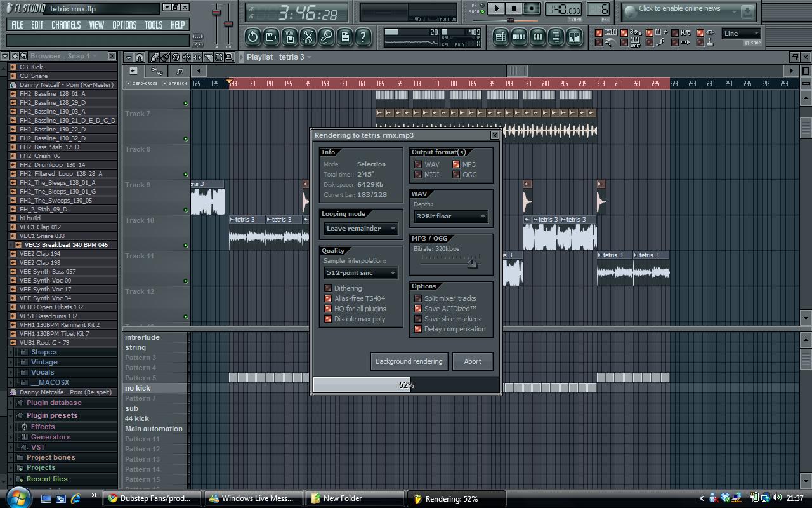
Task: Click the magnet snap icon in the Playlist toolbar
Action: [x=140, y=57]
